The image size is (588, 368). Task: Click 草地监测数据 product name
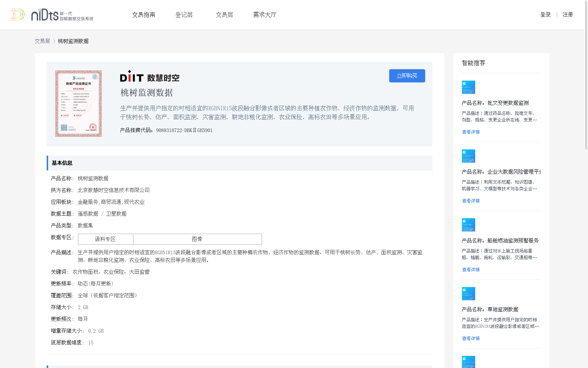click(x=503, y=309)
